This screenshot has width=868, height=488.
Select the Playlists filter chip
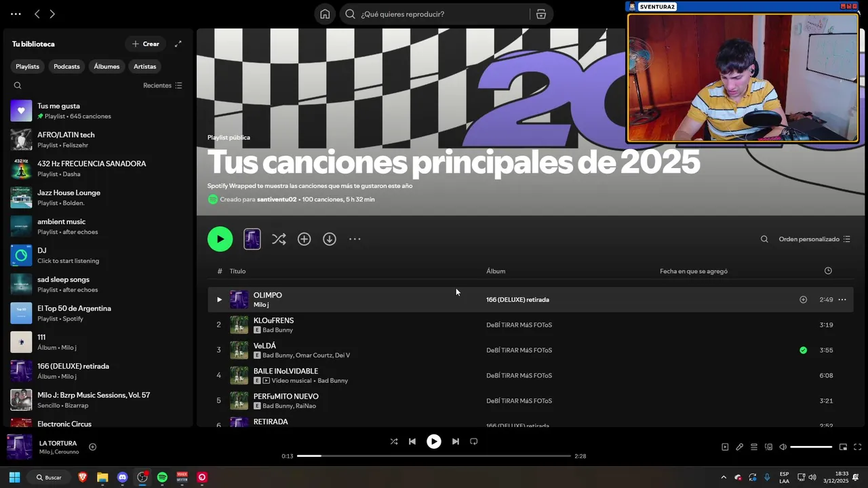tap(28, 66)
